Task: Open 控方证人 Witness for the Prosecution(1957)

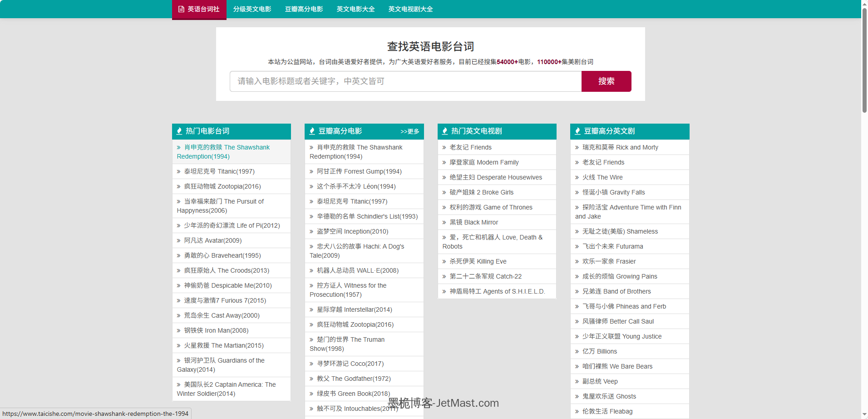Action: 348,290
